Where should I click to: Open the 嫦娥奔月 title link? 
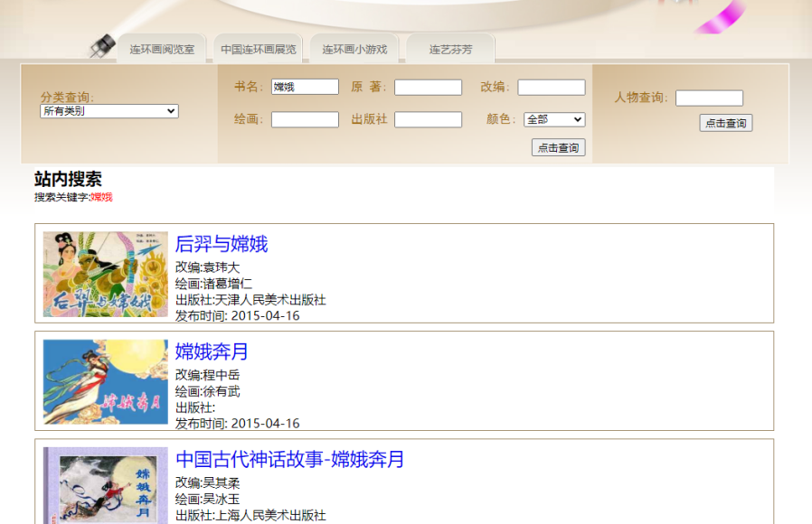click(212, 351)
